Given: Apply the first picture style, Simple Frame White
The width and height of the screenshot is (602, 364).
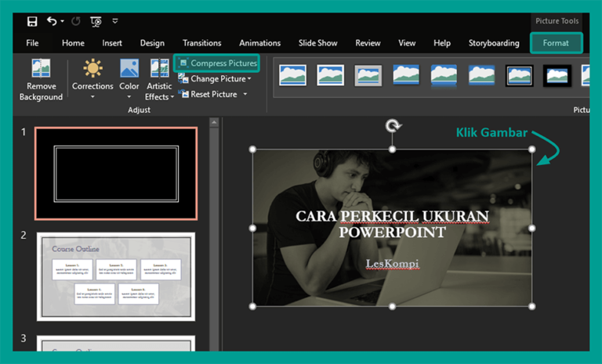Looking at the screenshot, I should click(292, 75).
